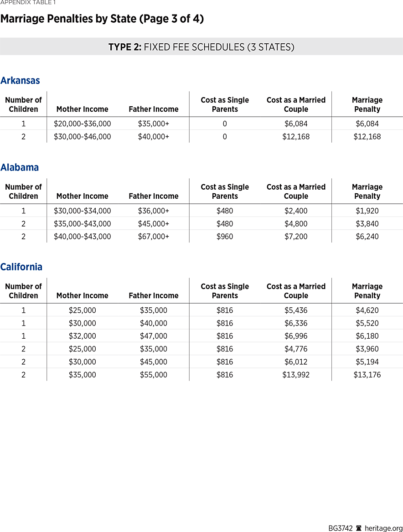403x532 pixels.
Task: Click California table Number of Children header
Action: point(23,291)
